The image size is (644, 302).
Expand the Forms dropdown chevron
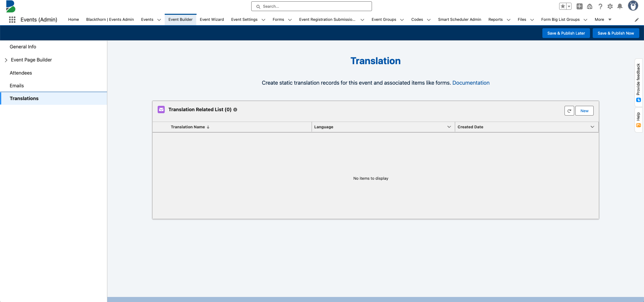point(290,20)
